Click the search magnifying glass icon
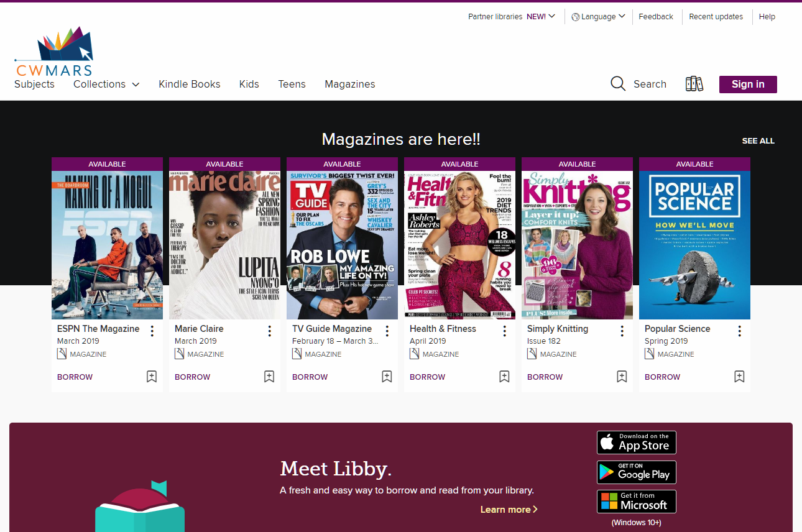Image resolution: width=802 pixels, height=532 pixels. 618,84
